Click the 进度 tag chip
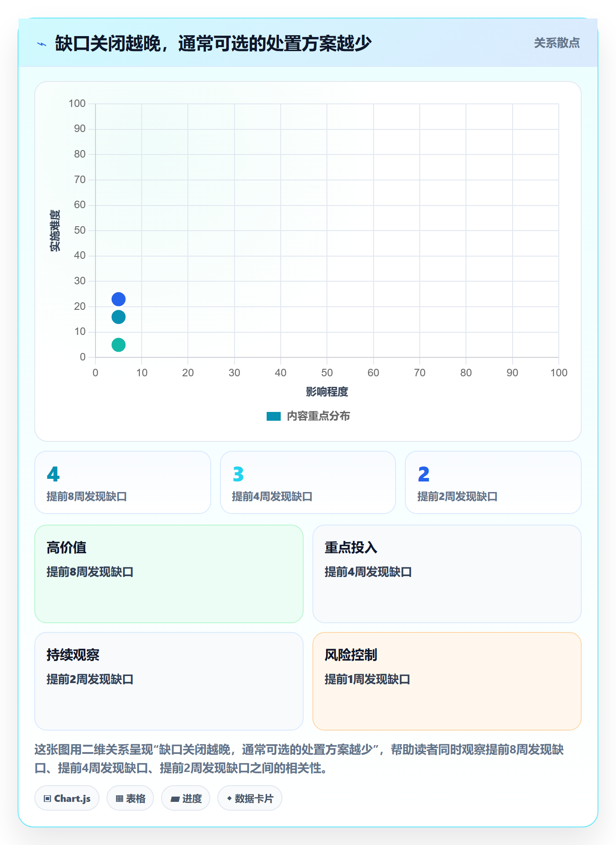 [x=186, y=798]
